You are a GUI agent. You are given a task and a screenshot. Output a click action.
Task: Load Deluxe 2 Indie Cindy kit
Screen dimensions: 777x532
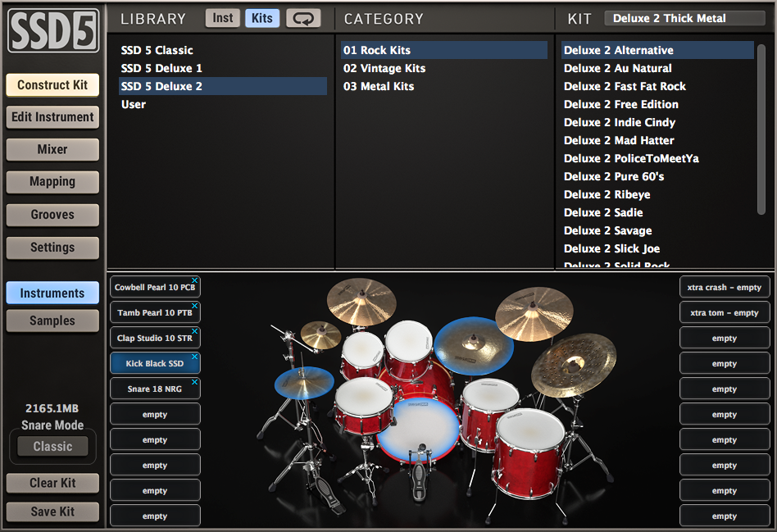point(657,122)
